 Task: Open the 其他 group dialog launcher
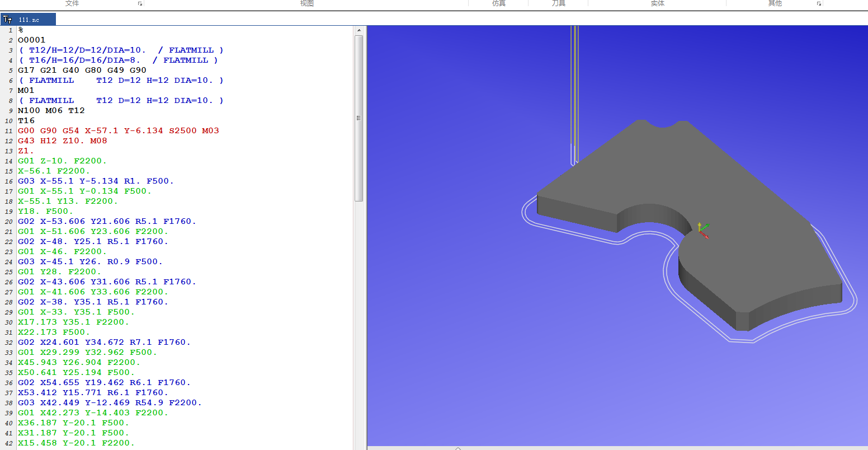819,3
